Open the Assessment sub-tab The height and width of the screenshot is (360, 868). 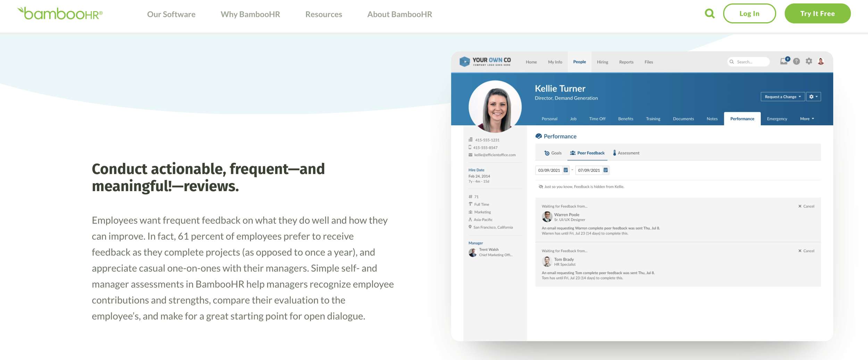[626, 153]
